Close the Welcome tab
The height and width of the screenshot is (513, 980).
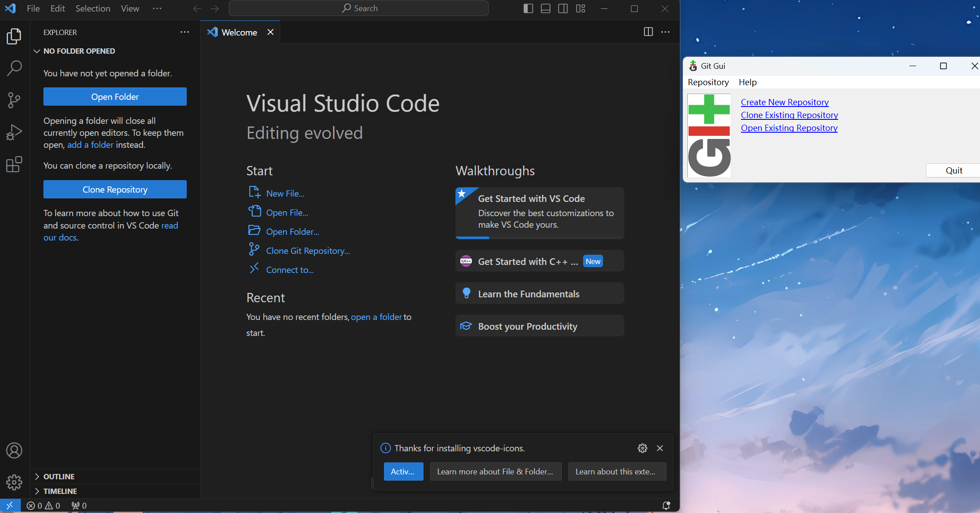tap(270, 32)
